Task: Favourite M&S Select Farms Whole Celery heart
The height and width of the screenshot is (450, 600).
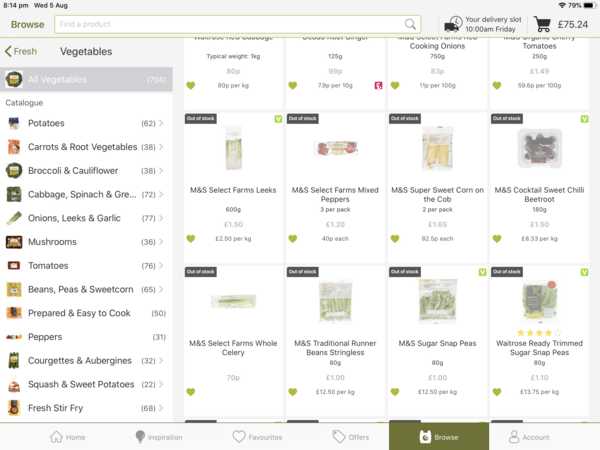Action: coord(191,392)
